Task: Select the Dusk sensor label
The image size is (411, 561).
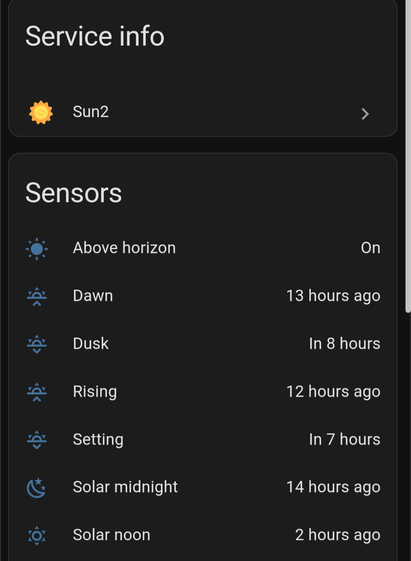Action: (x=91, y=344)
